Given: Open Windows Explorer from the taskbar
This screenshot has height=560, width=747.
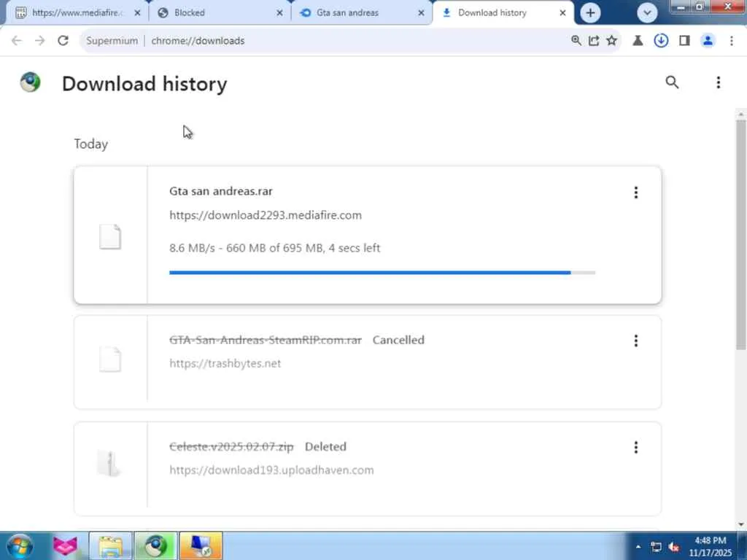Looking at the screenshot, I should click(x=111, y=546).
